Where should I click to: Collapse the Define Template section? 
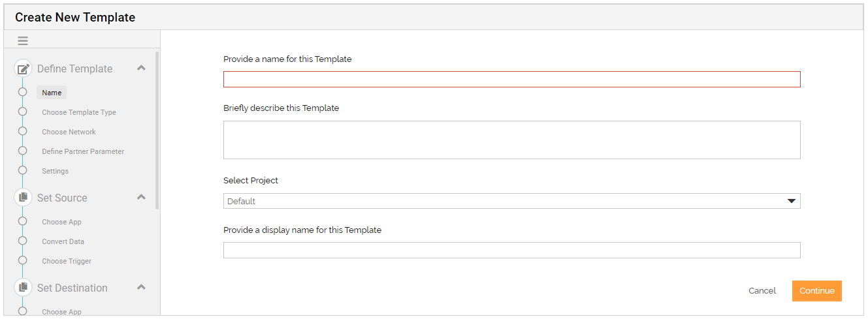[141, 68]
